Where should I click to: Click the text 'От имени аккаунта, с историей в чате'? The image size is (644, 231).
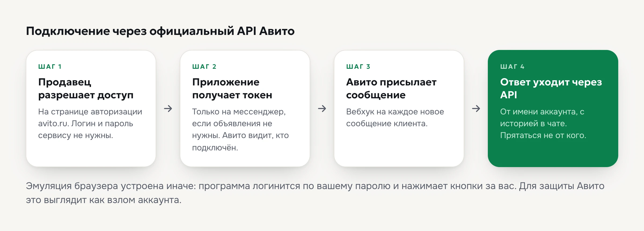click(x=542, y=117)
